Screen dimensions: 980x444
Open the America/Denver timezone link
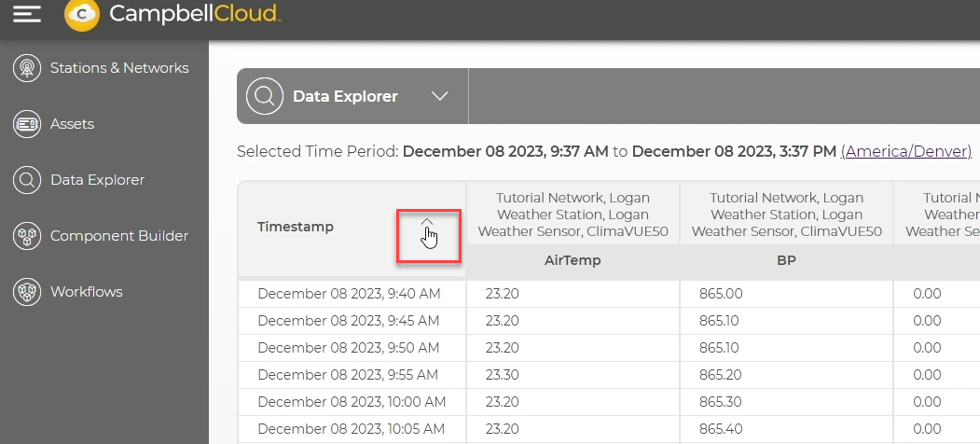pyautogui.click(x=905, y=151)
